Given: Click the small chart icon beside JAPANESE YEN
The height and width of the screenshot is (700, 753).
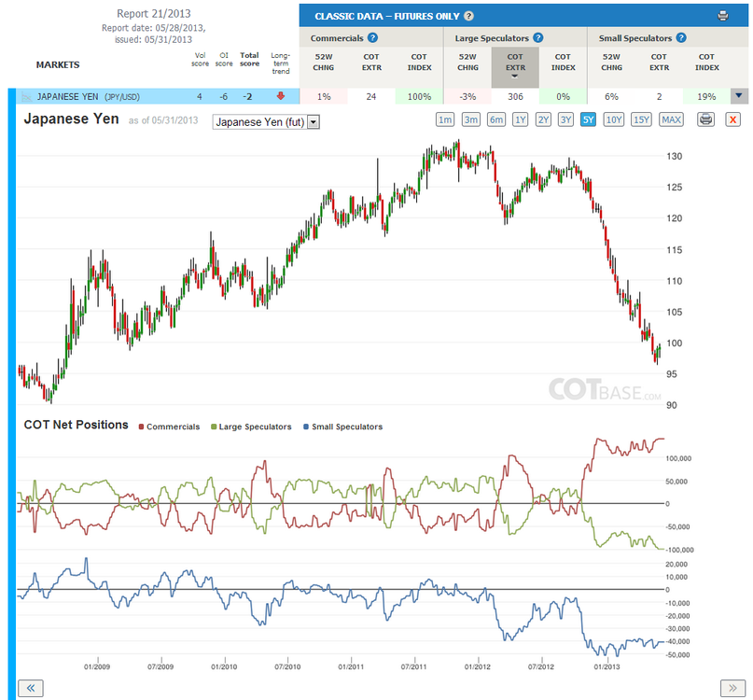Looking at the screenshot, I should coord(26,97).
